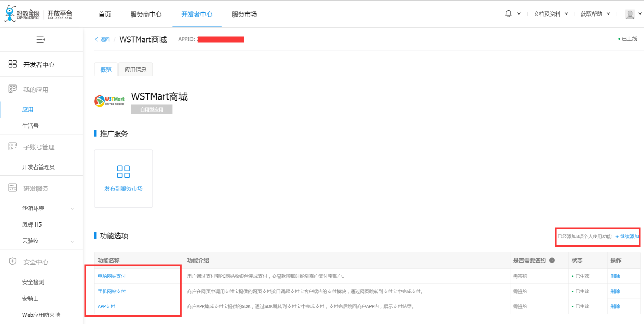Go to 服务市场 in top navigation
The image size is (644, 324).
point(244,14)
